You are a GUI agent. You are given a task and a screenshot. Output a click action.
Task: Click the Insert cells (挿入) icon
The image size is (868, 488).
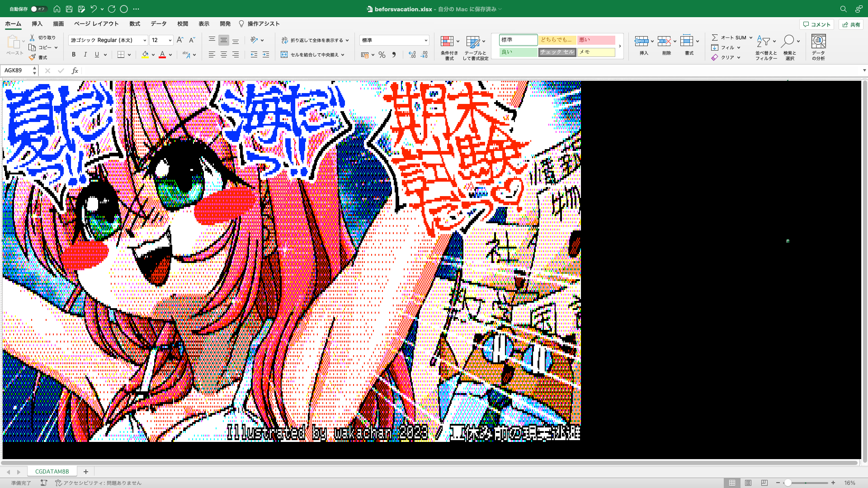coord(642,42)
